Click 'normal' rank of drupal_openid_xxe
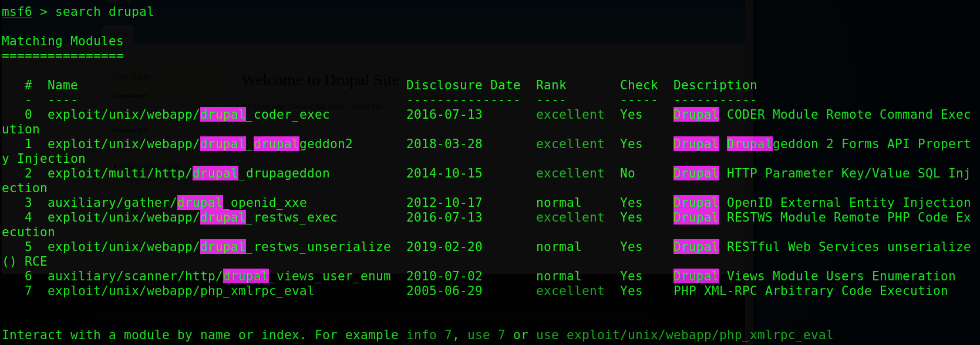Image resolution: width=980 pixels, height=345 pixels. pos(559,203)
